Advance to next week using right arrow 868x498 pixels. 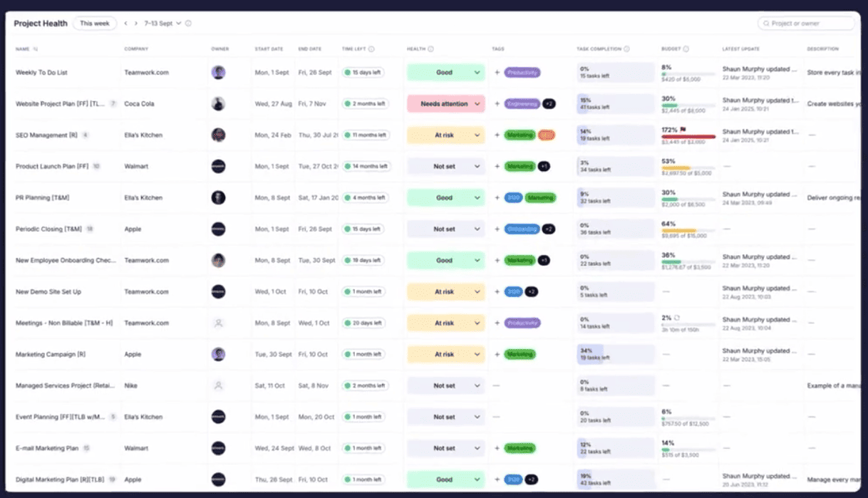tap(136, 24)
